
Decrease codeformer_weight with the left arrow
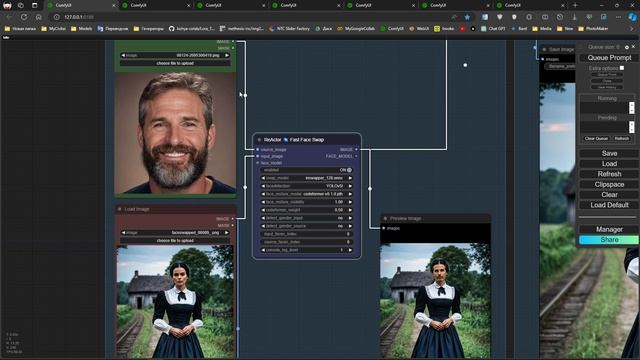point(263,210)
